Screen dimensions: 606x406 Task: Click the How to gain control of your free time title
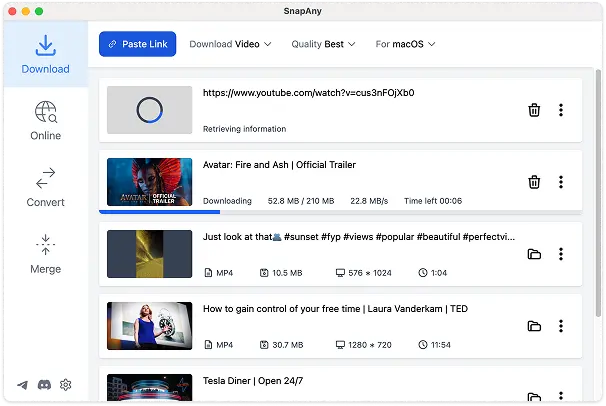(x=335, y=309)
